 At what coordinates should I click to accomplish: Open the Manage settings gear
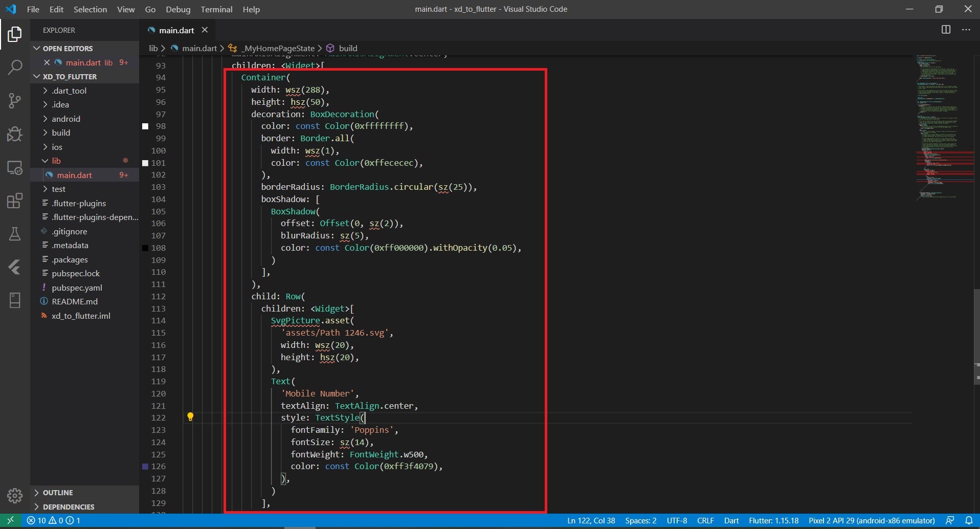tap(15, 495)
